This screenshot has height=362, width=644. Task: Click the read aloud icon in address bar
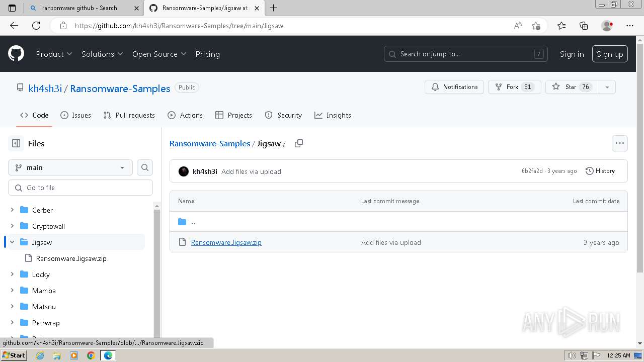click(518, 26)
